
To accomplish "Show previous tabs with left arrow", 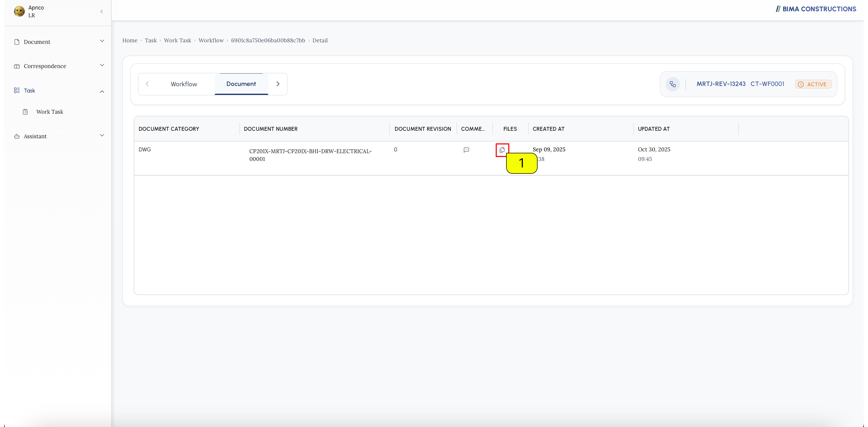I will click(147, 84).
